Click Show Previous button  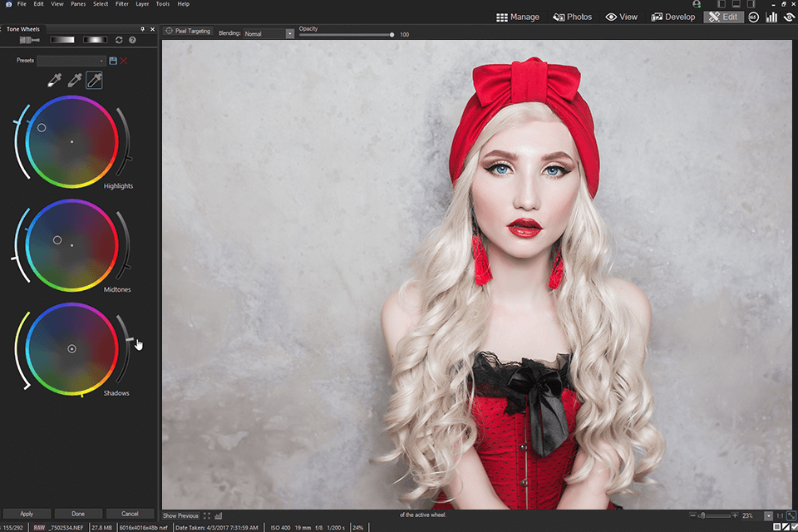pos(180,515)
